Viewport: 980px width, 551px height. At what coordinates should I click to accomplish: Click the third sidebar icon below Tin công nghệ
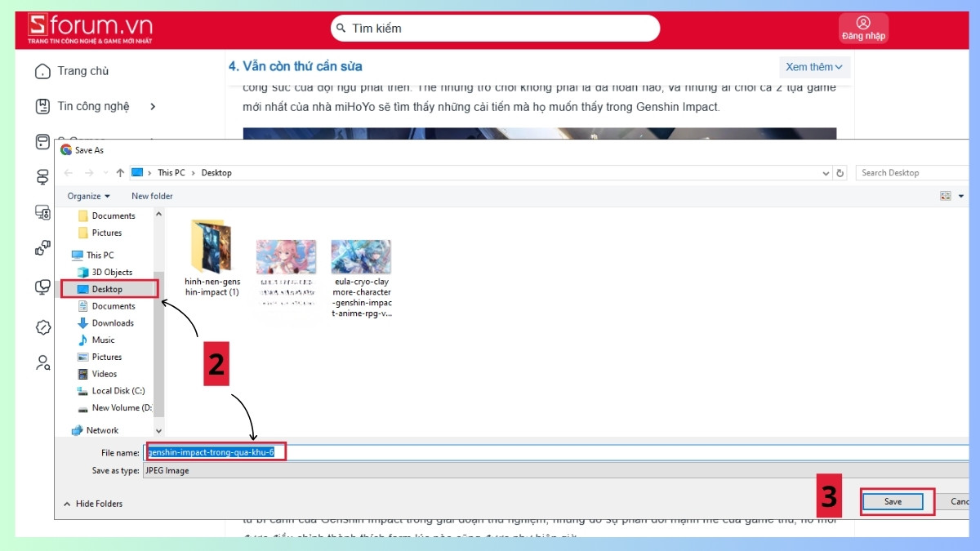click(42, 142)
